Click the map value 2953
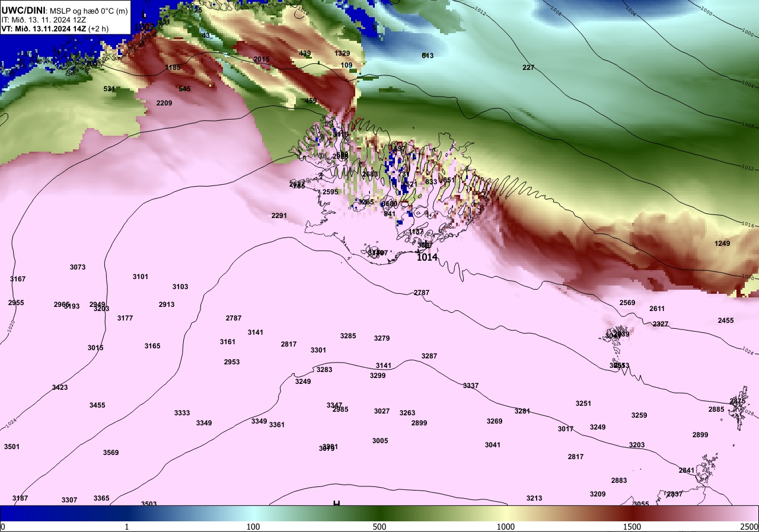 (232, 362)
